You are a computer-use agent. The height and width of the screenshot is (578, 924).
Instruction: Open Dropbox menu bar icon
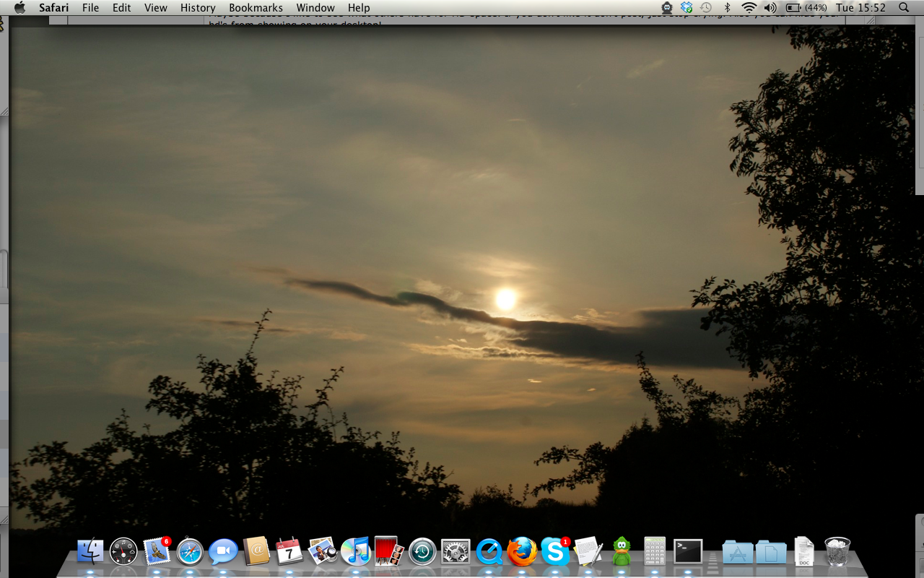tap(687, 8)
